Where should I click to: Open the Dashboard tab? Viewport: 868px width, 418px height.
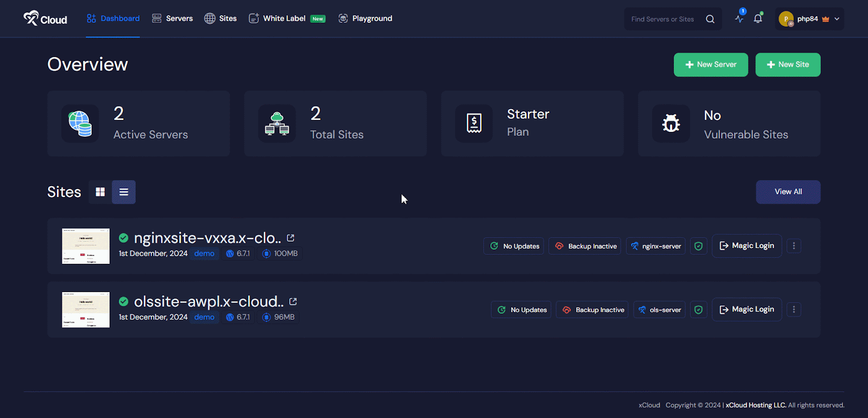tap(113, 18)
